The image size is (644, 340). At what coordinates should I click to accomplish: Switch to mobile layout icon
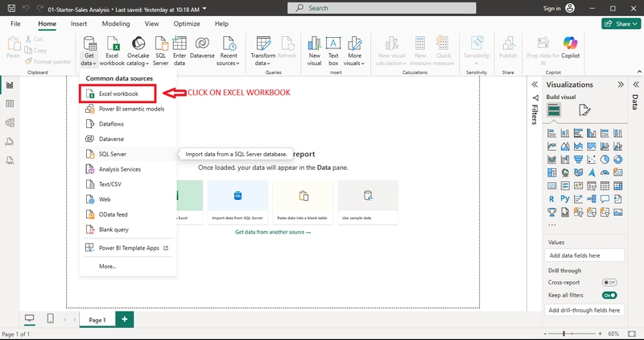pos(50,318)
